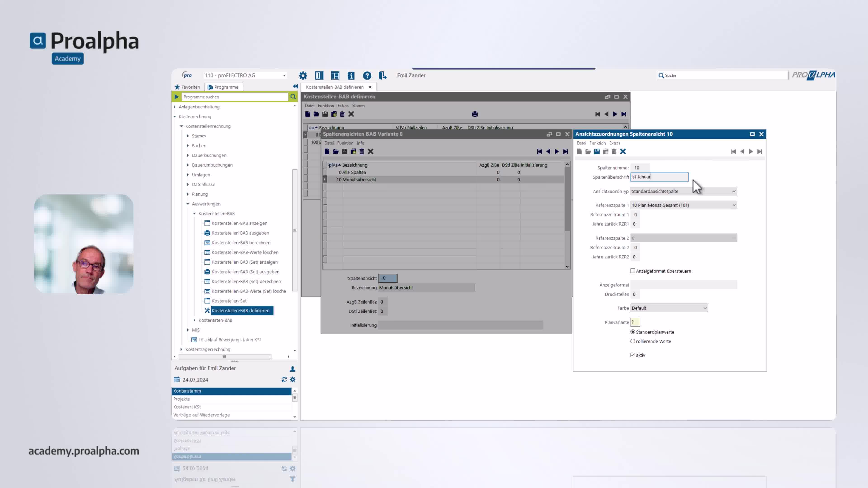Open the Referenzspalte 1 dropdown
Screen dimensions: 868x488
click(734, 205)
